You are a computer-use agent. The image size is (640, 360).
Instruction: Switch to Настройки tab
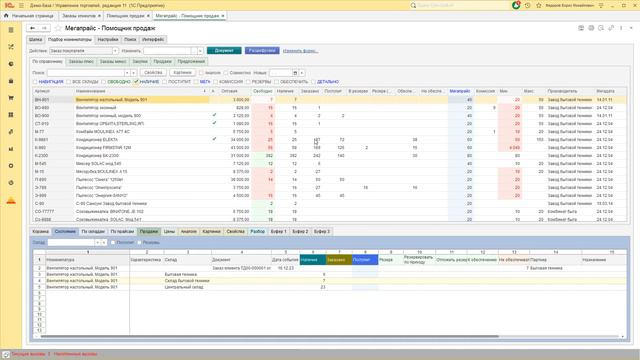(x=108, y=40)
